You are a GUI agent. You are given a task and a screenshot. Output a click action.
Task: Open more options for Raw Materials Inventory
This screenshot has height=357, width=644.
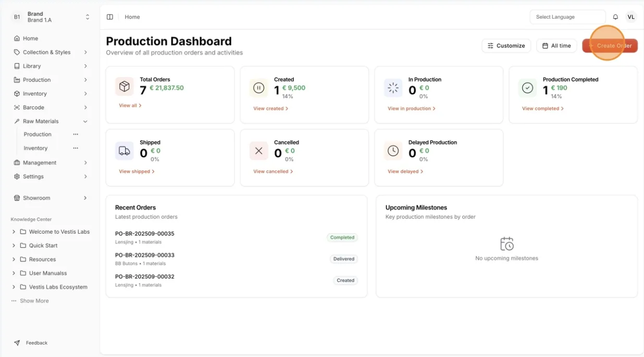76,148
